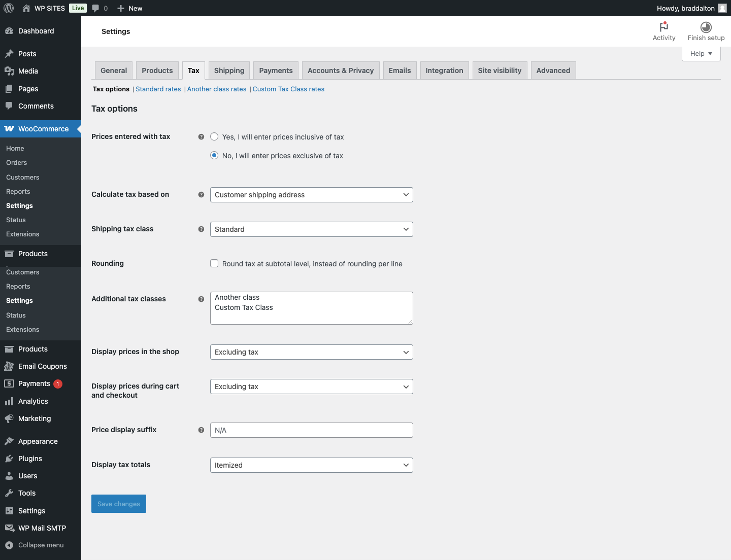Click the comments bubble icon in admin bar
The image size is (731, 560).
[x=95, y=8]
